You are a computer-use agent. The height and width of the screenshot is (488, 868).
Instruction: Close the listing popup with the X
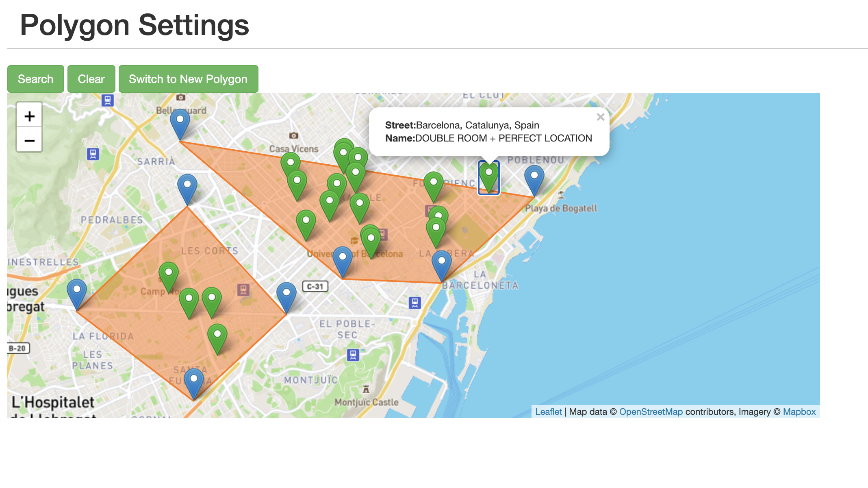coord(600,117)
